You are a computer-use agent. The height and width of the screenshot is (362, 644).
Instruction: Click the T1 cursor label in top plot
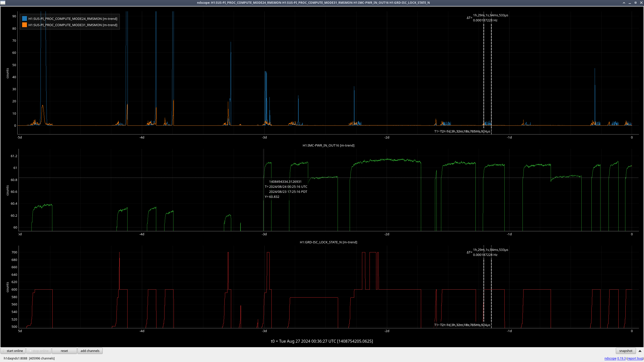[x=462, y=131]
